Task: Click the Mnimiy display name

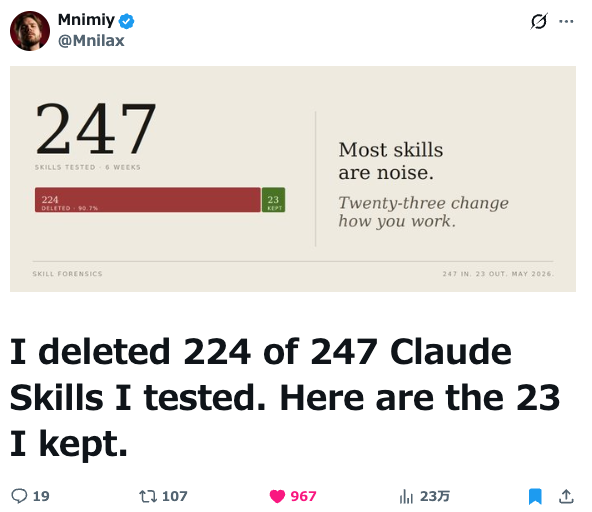Action: pos(86,20)
